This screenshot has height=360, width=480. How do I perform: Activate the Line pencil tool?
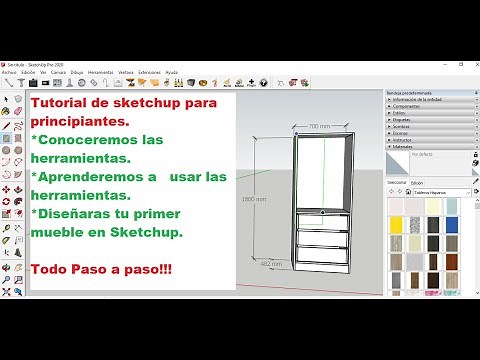(x=6, y=126)
